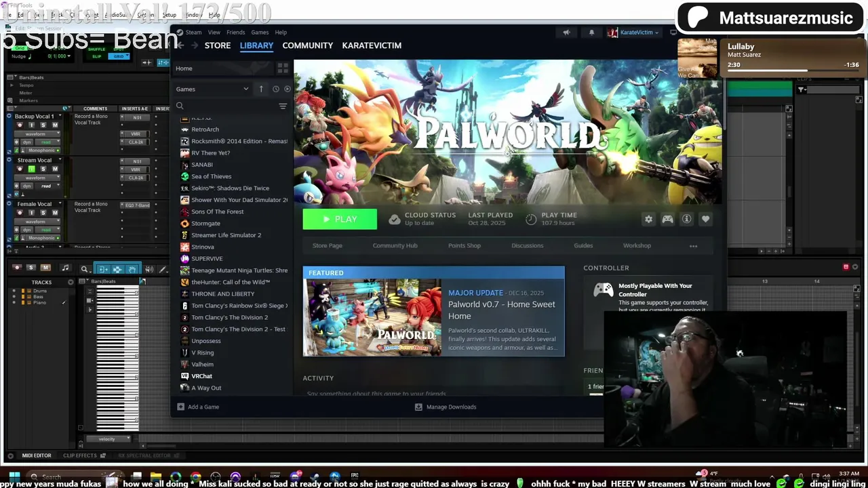Open advanced filter icon in Steam search

coord(283,106)
